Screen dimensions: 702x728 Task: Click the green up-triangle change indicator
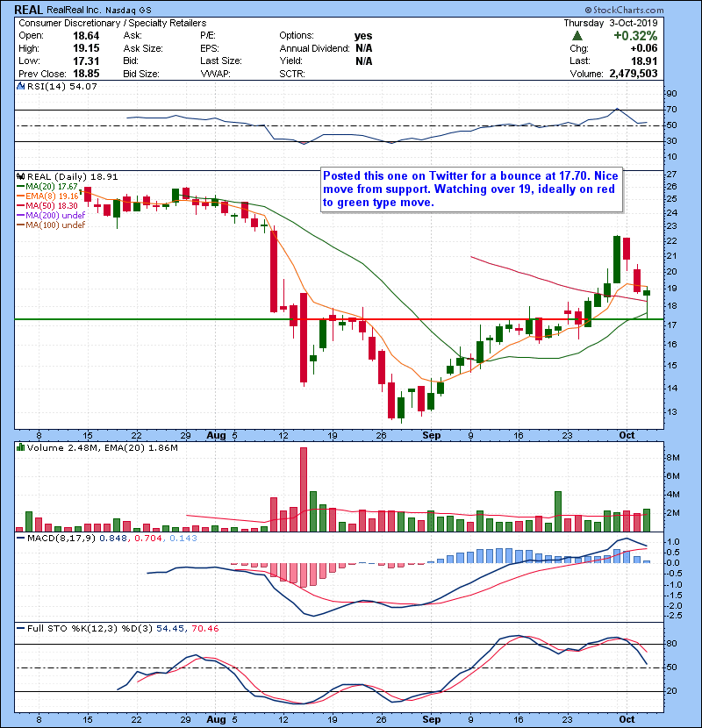[577, 36]
